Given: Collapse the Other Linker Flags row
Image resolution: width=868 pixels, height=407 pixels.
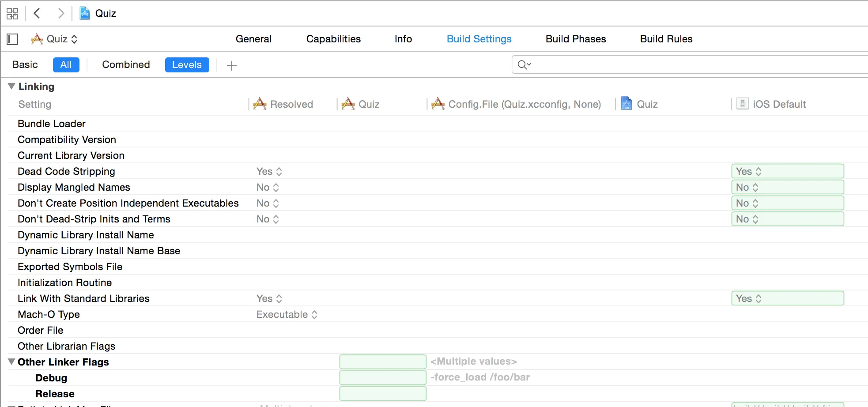Looking at the screenshot, I should [11, 362].
